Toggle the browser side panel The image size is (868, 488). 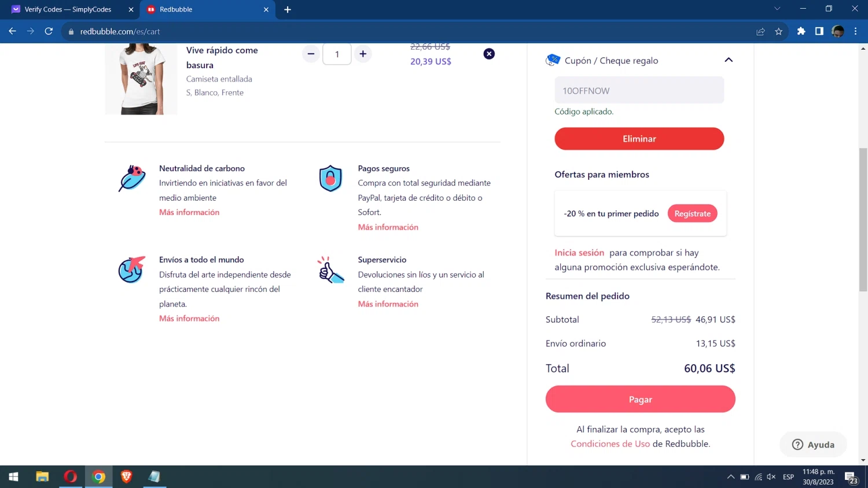point(819,31)
